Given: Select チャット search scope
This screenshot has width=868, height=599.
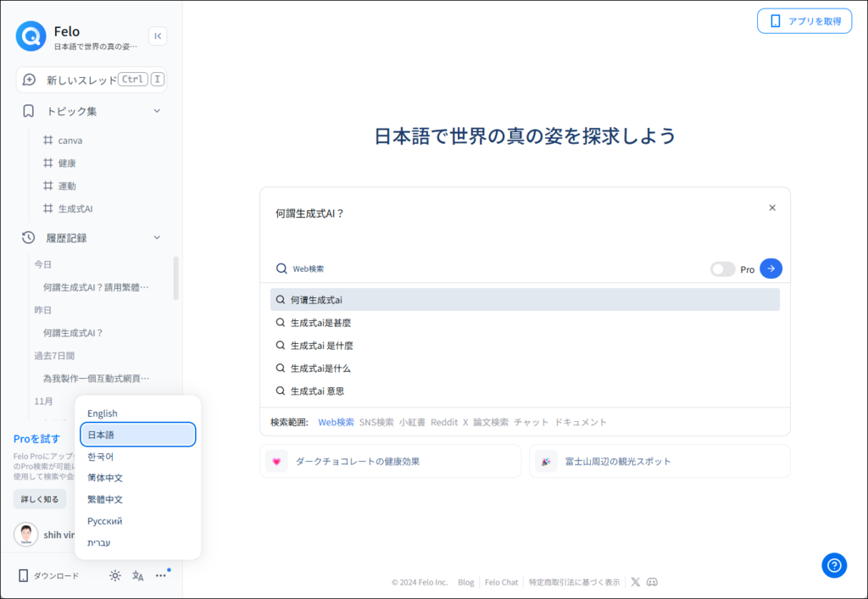Looking at the screenshot, I should [x=531, y=422].
